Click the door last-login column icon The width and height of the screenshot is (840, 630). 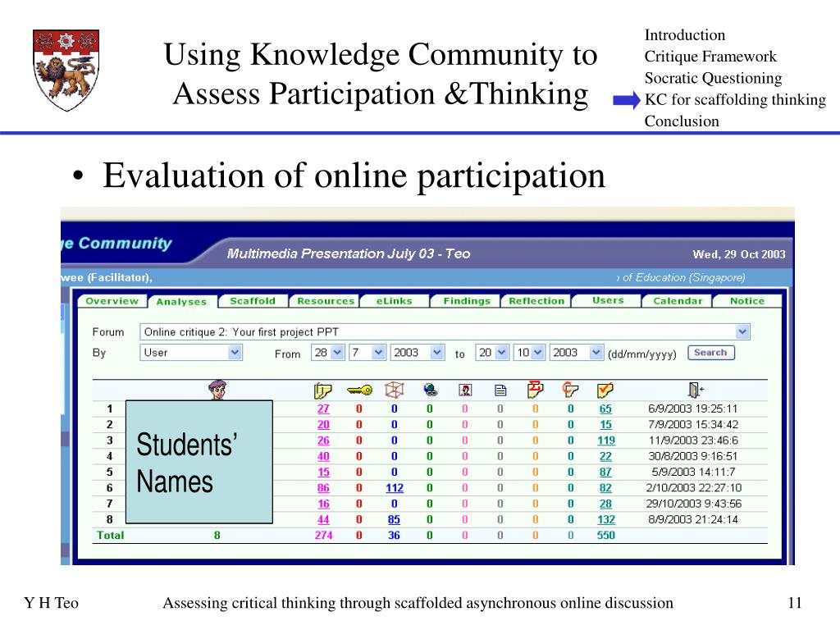coord(696,390)
